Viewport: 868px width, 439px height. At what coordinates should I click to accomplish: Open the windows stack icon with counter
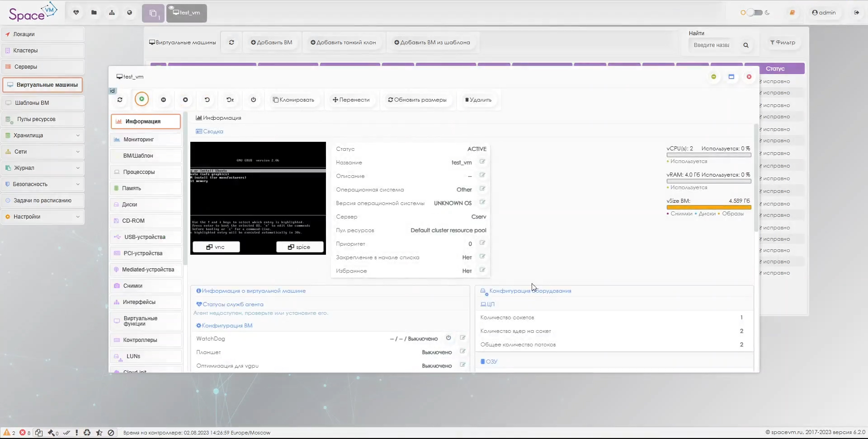click(x=153, y=13)
